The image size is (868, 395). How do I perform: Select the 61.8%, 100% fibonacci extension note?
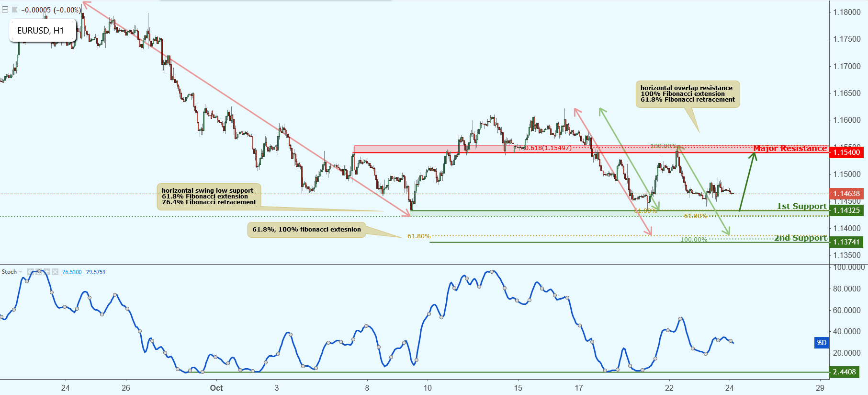306,230
